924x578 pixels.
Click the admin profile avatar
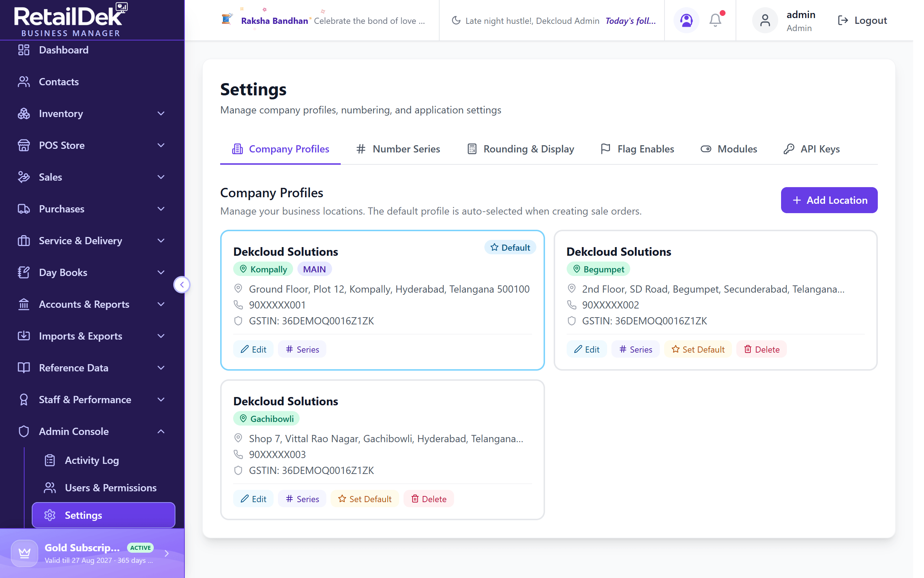coord(765,20)
